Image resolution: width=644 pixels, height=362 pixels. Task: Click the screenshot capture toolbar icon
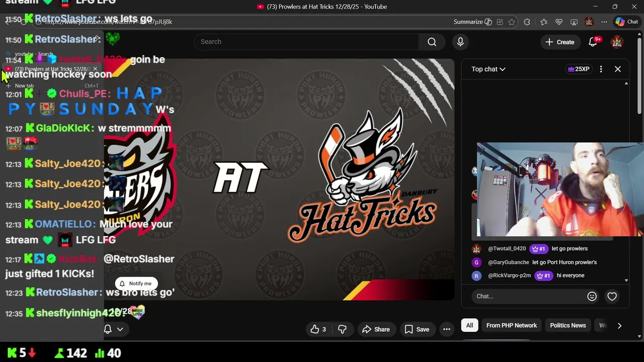574,22
